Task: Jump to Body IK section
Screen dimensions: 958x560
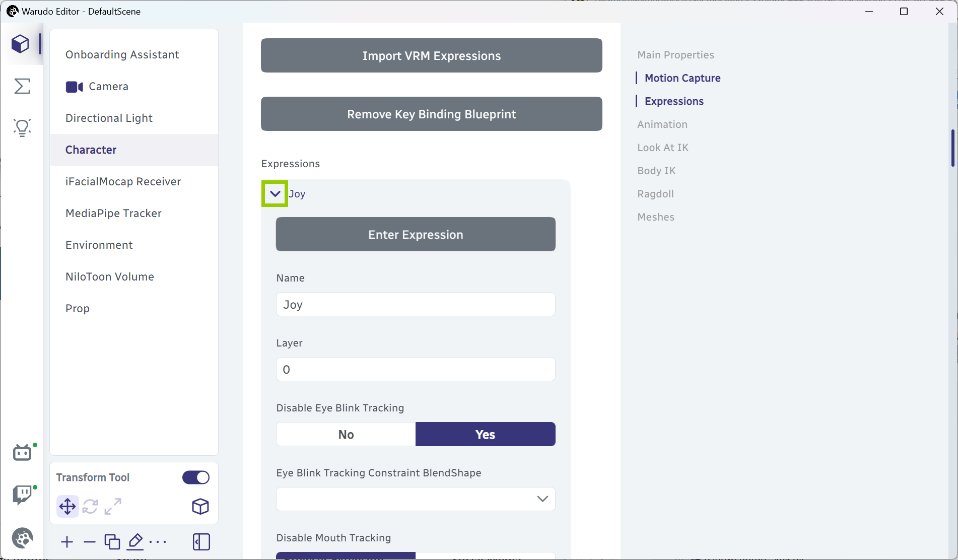Action: coord(656,171)
